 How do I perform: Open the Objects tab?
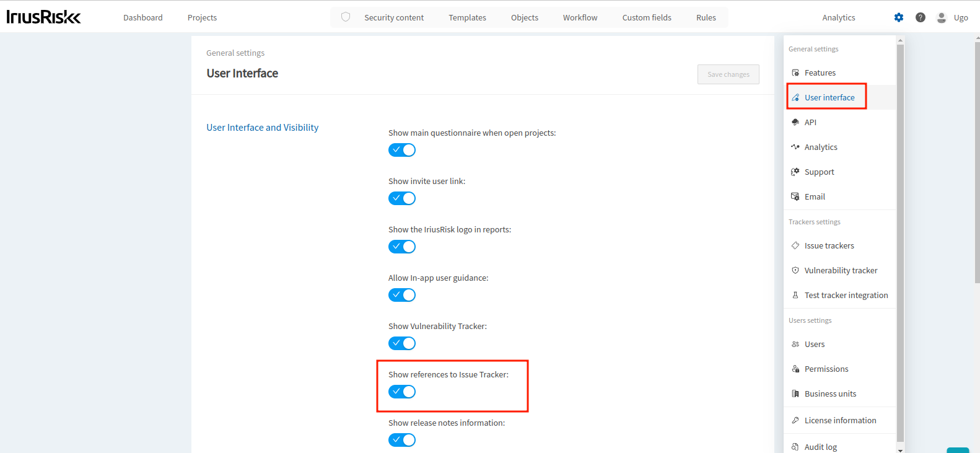tap(525, 17)
